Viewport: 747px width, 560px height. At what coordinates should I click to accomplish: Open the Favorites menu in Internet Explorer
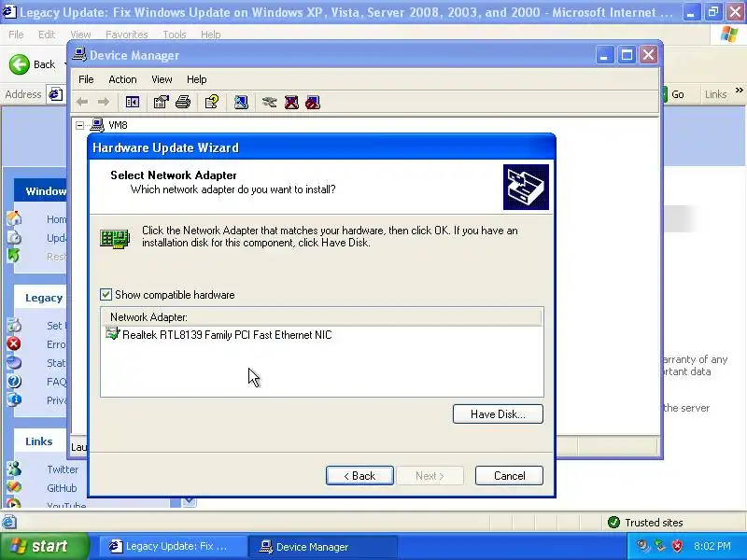tap(126, 35)
